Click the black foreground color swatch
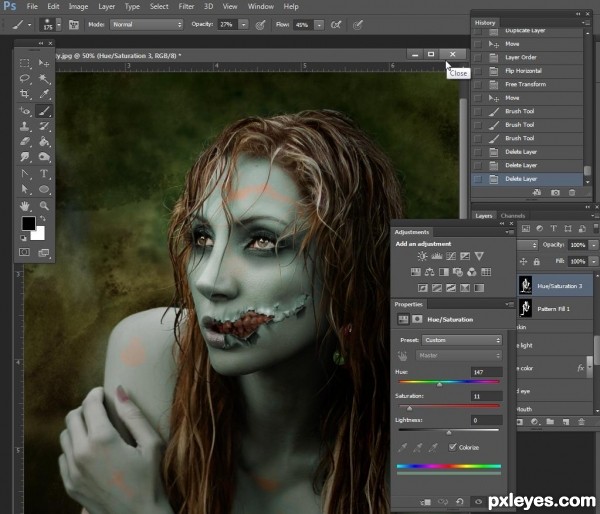The height and width of the screenshot is (514, 600). pyautogui.click(x=28, y=223)
